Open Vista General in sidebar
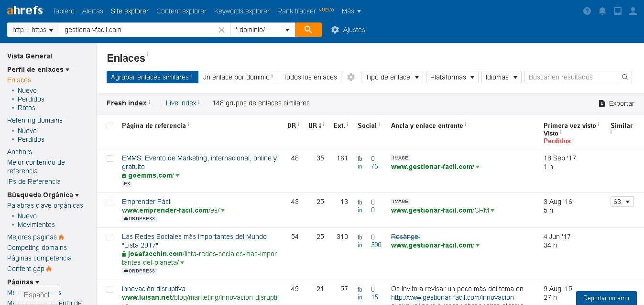 [x=30, y=56]
